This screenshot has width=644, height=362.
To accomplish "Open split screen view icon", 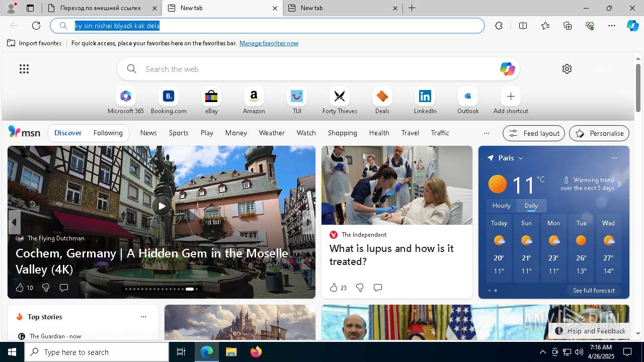I will tap(523, 26).
